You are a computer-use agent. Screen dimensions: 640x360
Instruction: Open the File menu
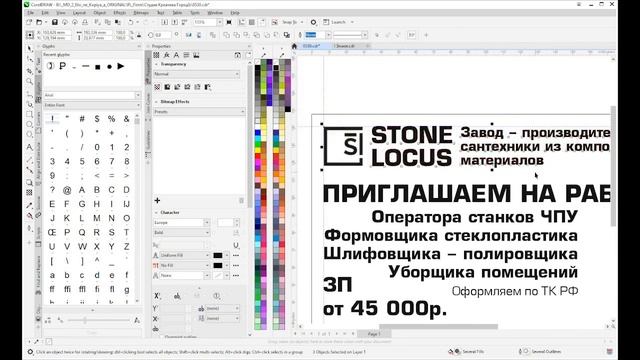coord(31,13)
